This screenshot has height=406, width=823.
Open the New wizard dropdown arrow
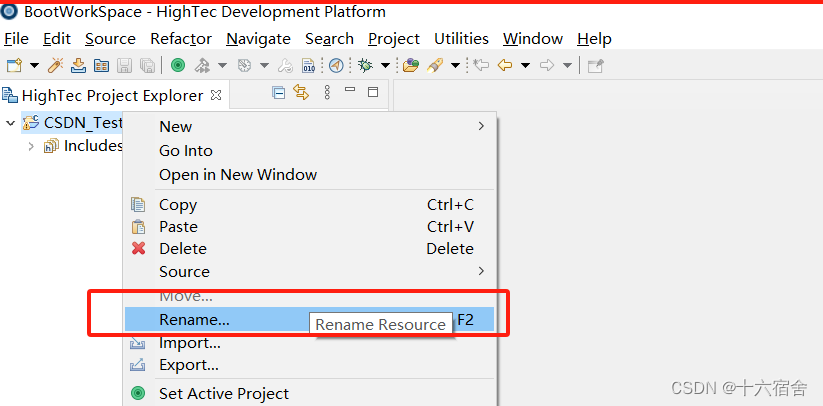34,66
